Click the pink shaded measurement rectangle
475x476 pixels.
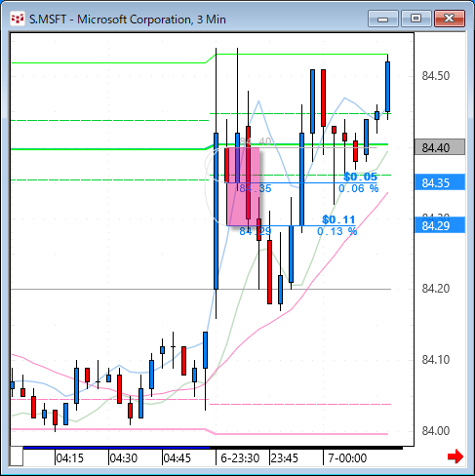(x=243, y=186)
